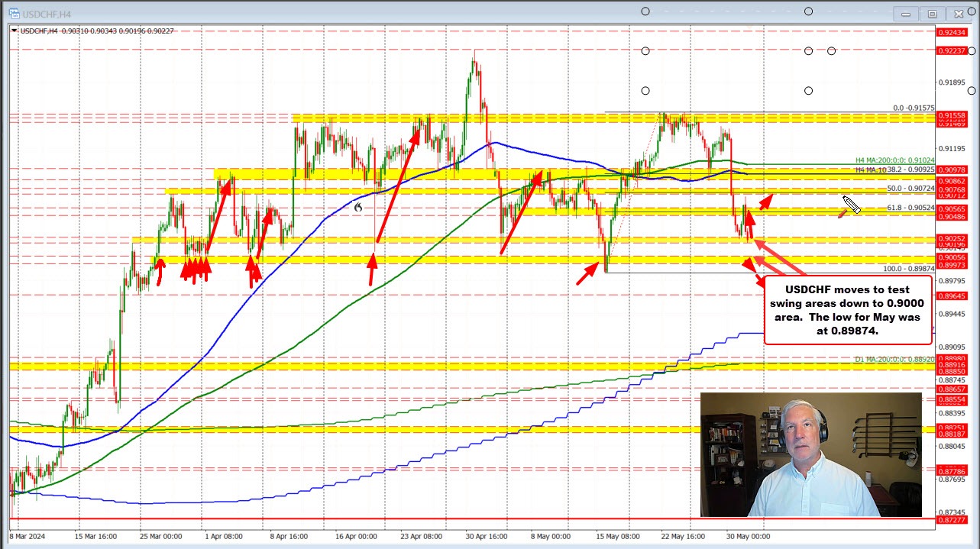Minimize the USDCHF,H4 chart window
The height and width of the screenshot is (549, 980).
(907, 13)
